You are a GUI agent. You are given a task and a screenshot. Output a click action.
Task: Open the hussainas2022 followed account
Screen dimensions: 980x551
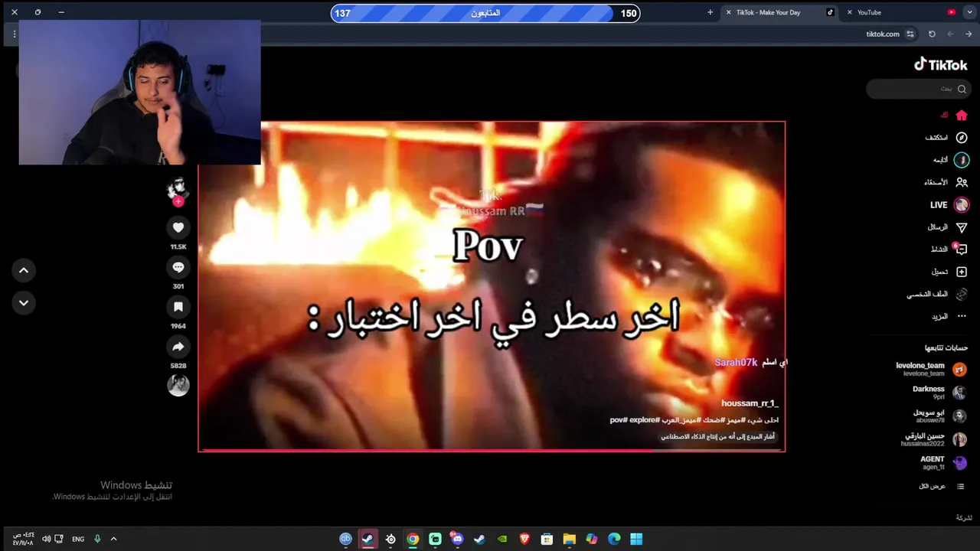coord(934,439)
